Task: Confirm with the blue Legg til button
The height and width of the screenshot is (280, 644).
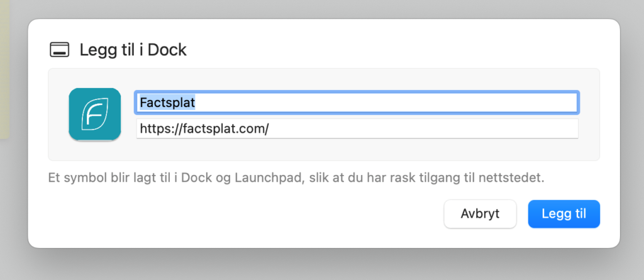Action: [x=564, y=214]
